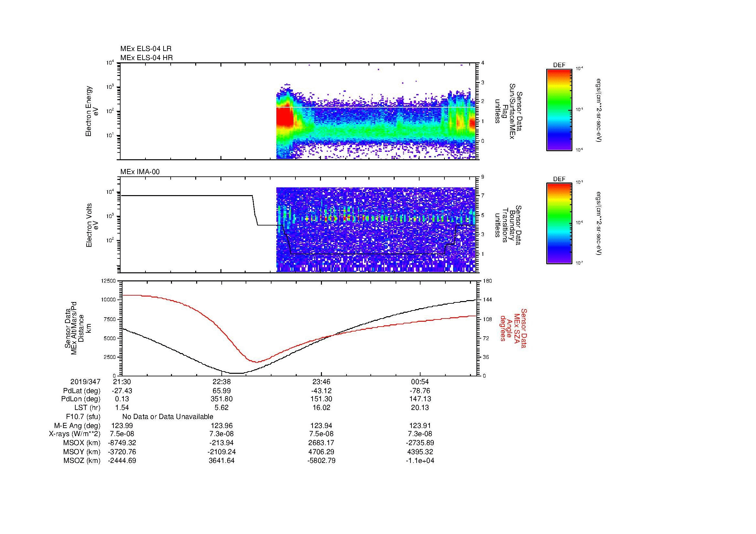Click the '144' SZA axis tick label

tap(487, 300)
